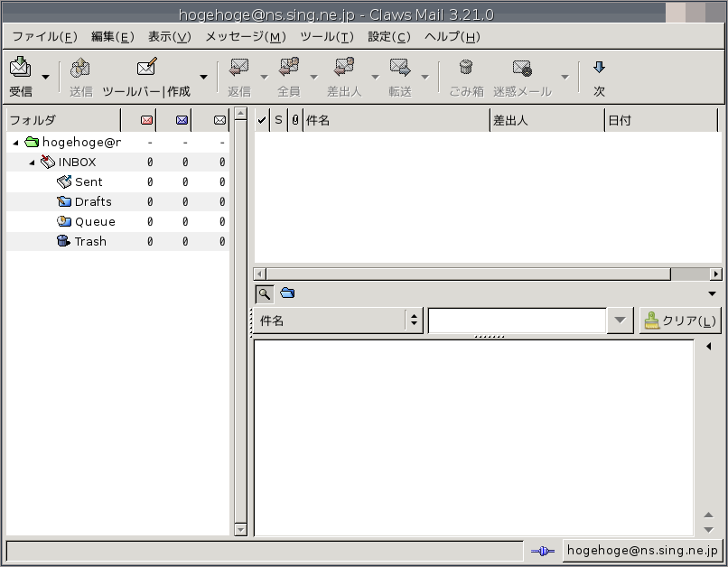Click the online/offline connection plug icon
Screen dimensions: 728x567
tap(542, 551)
